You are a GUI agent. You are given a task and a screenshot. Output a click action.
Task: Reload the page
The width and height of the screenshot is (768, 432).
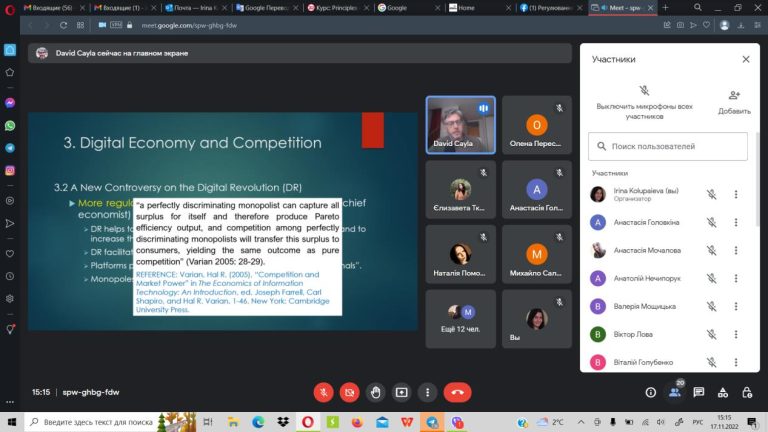(63, 25)
